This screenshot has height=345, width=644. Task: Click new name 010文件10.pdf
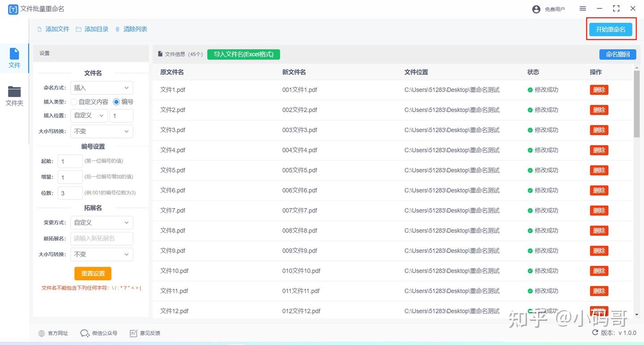301,271
